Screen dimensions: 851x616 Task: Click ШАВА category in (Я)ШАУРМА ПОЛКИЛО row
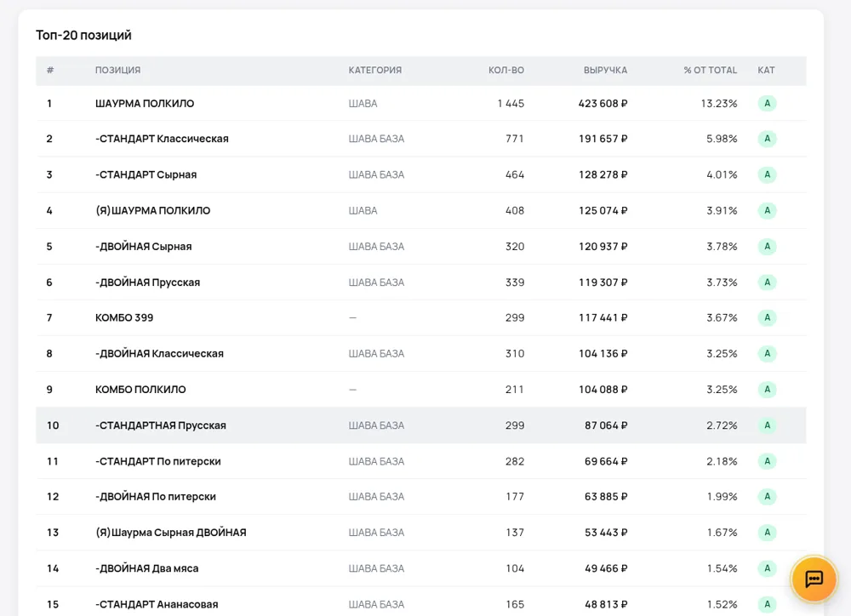pos(363,210)
